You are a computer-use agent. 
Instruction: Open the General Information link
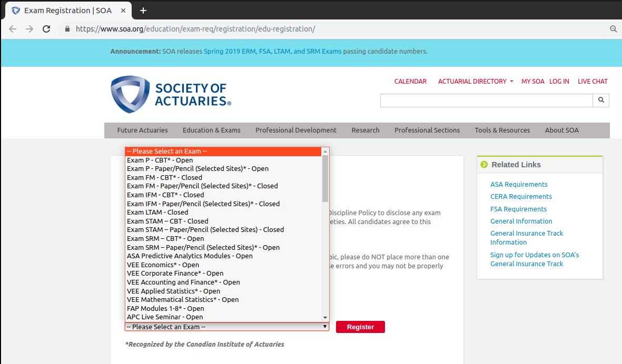(521, 221)
